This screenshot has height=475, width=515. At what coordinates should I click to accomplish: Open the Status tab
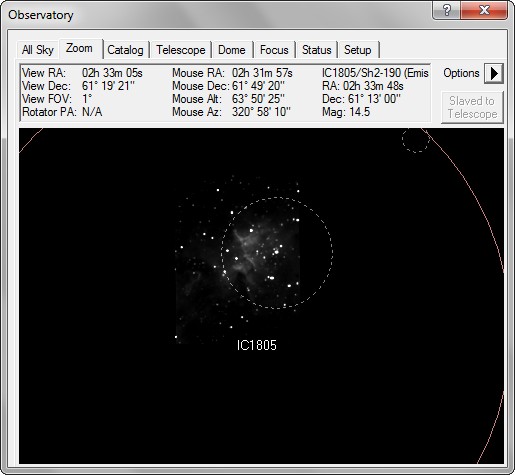316,50
